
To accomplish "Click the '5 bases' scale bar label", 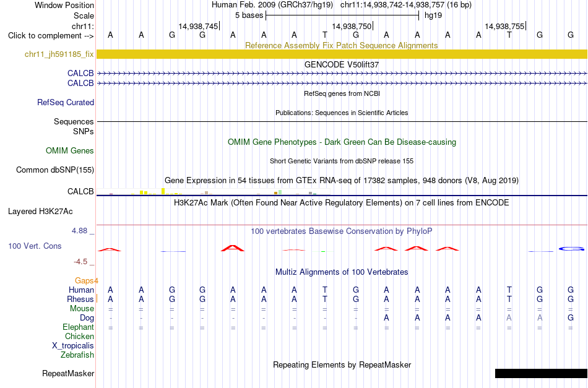I will 249,15.
